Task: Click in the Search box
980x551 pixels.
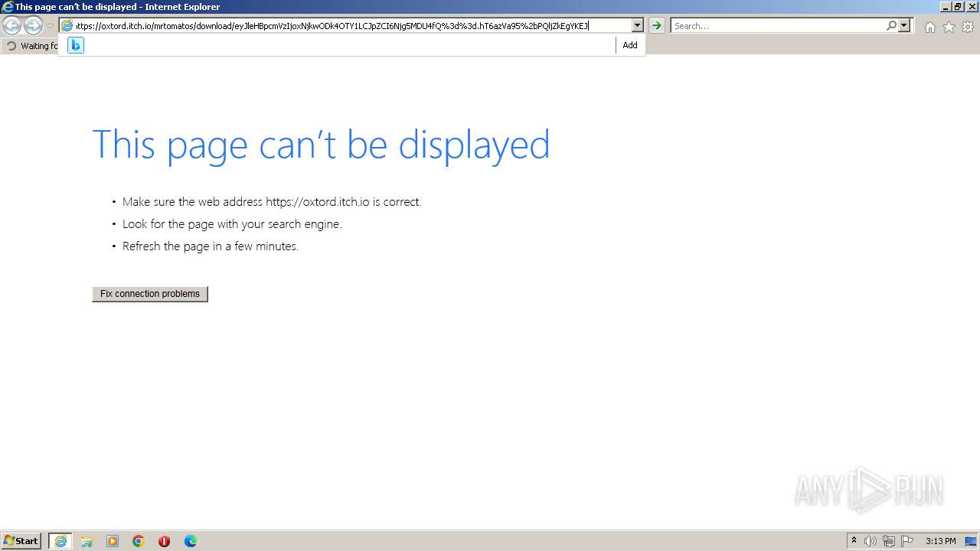Action: pos(778,26)
